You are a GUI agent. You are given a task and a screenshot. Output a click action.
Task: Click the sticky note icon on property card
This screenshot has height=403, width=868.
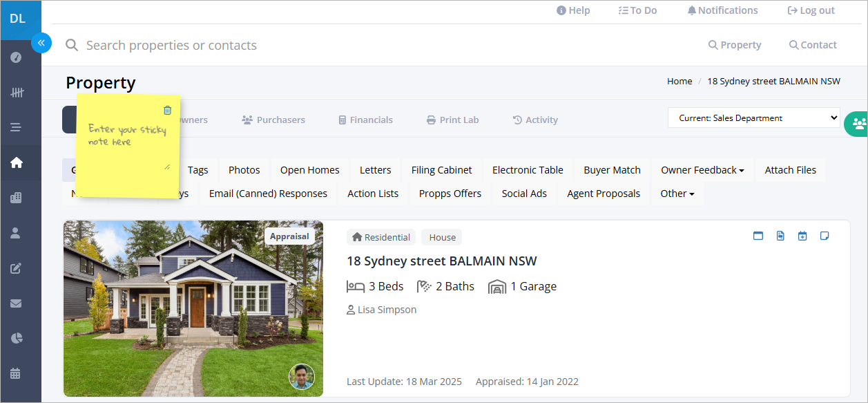(x=824, y=236)
